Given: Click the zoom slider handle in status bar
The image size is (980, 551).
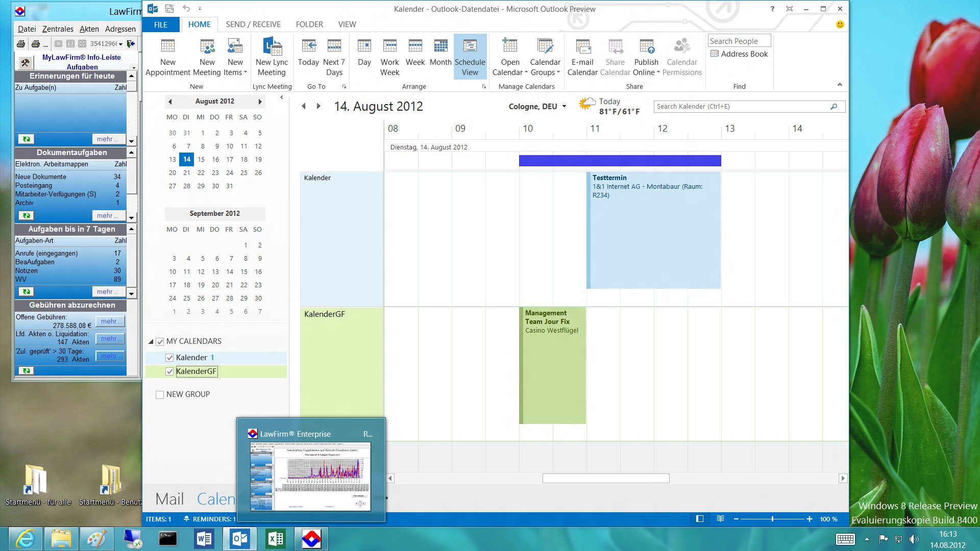Looking at the screenshot, I should (772, 519).
